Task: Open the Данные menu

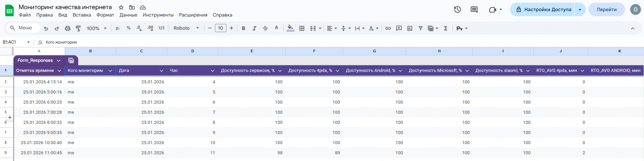Action: tap(128, 15)
